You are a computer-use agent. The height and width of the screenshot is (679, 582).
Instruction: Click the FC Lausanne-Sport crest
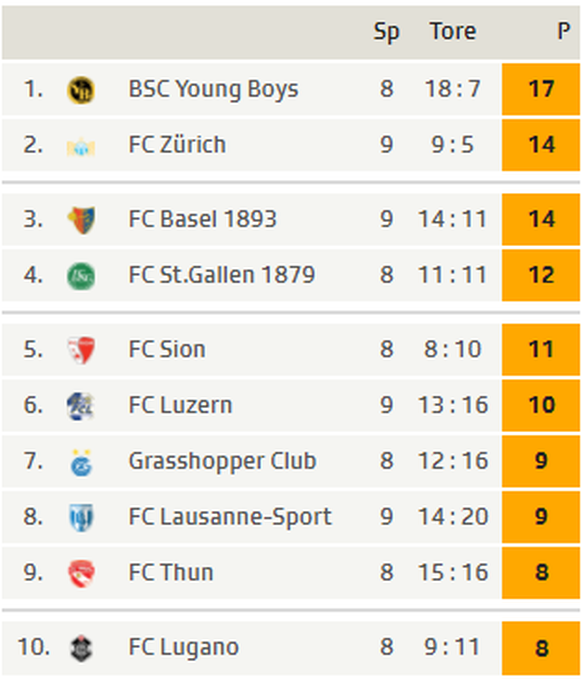click(81, 517)
